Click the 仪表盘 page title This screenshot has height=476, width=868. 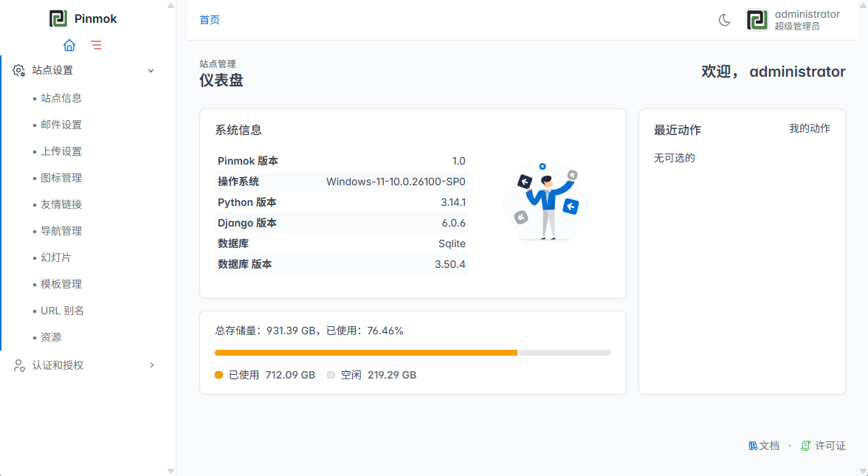[x=221, y=81]
